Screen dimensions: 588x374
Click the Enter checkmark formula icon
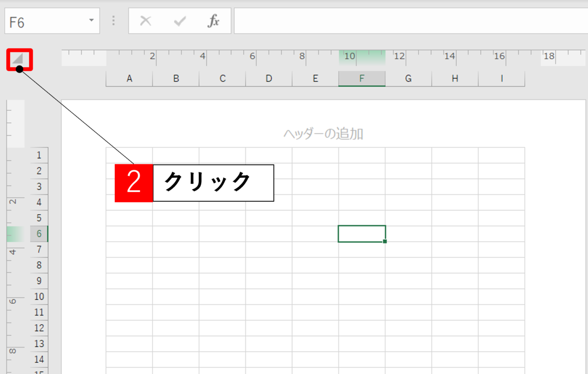click(x=180, y=21)
